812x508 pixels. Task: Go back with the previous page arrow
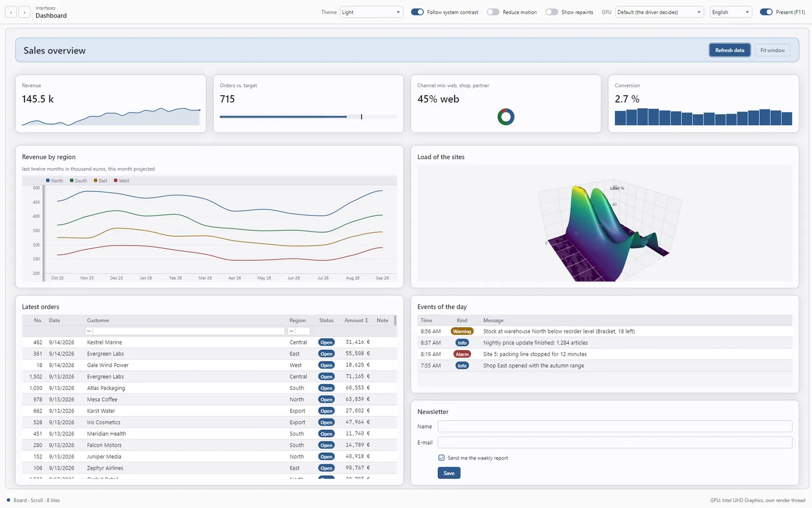[11, 12]
